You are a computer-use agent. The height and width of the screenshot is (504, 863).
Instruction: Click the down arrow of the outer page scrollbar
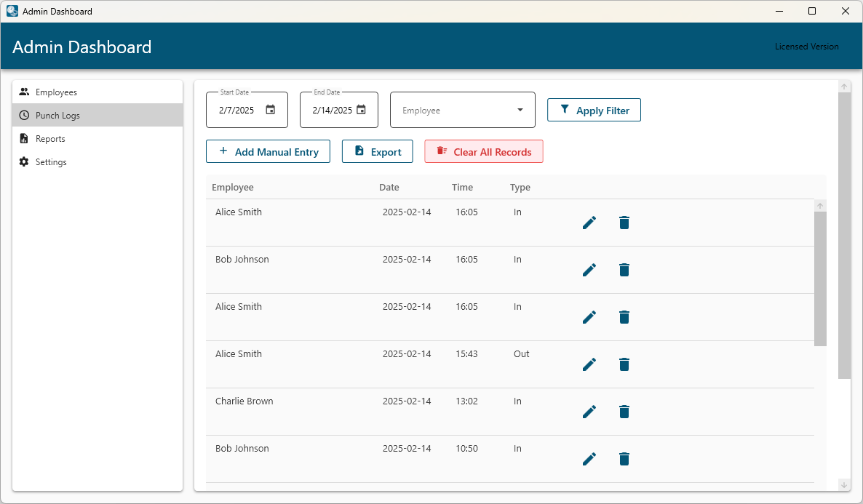tap(844, 484)
